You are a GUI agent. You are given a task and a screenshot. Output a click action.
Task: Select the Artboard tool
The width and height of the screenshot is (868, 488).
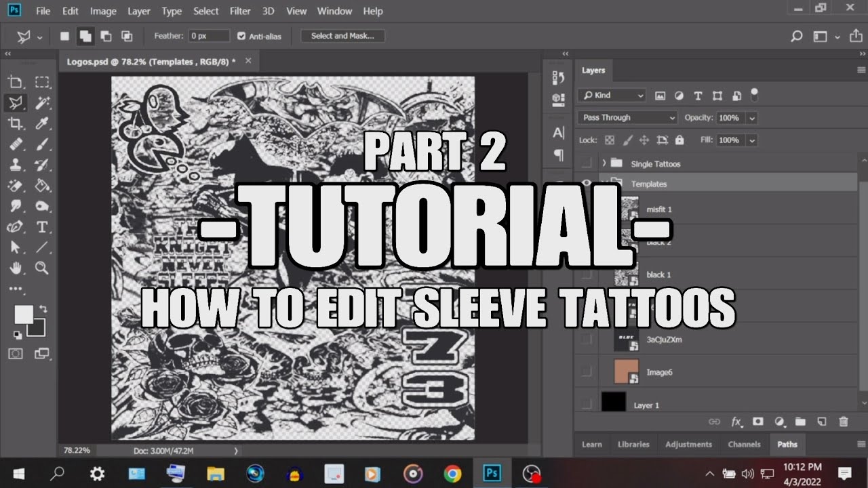(15, 82)
